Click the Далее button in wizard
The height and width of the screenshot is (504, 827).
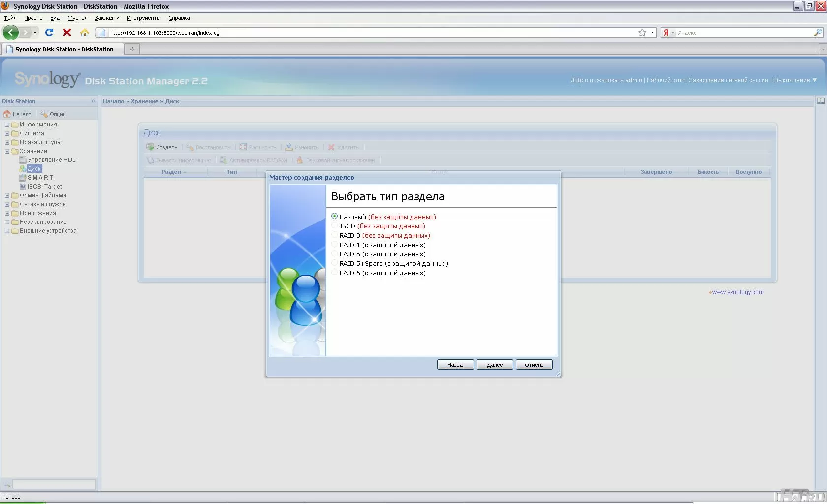pyautogui.click(x=495, y=365)
